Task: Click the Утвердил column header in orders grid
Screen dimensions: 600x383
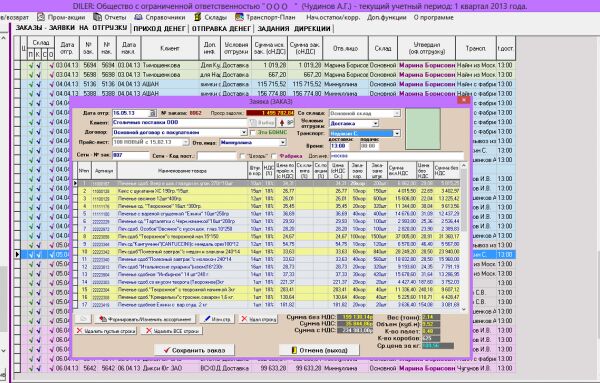Action: point(427,49)
